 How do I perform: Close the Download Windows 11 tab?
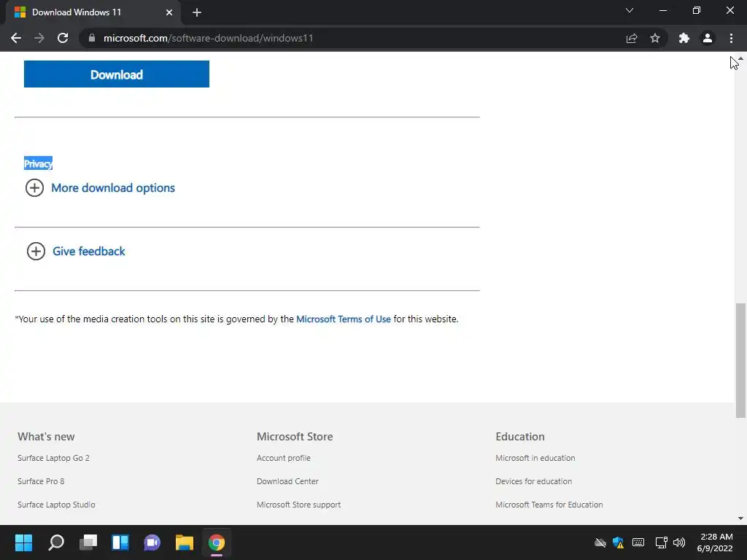(169, 12)
